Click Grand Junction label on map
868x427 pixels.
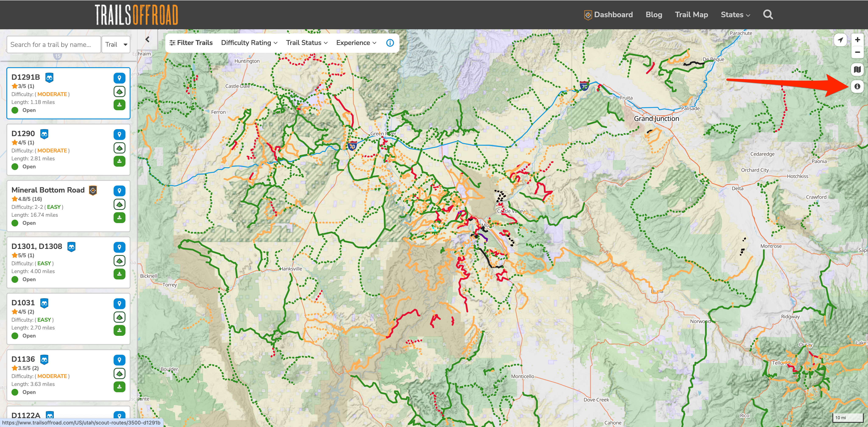point(656,119)
